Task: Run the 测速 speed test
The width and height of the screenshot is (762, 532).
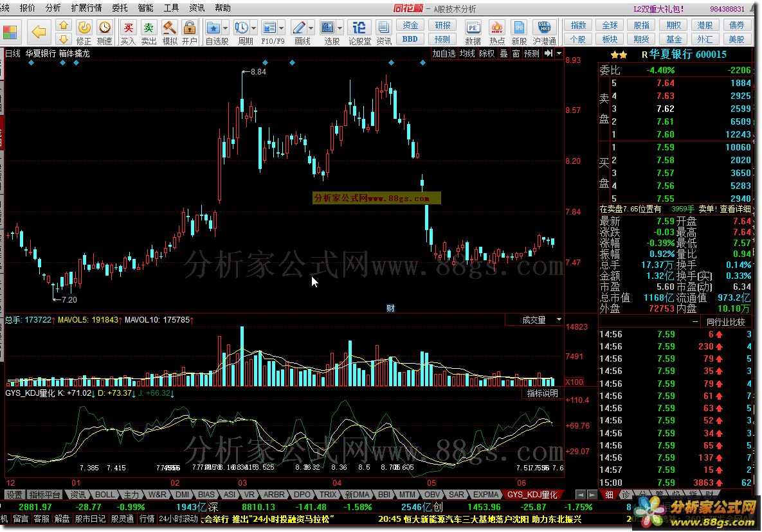Action: [x=104, y=33]
